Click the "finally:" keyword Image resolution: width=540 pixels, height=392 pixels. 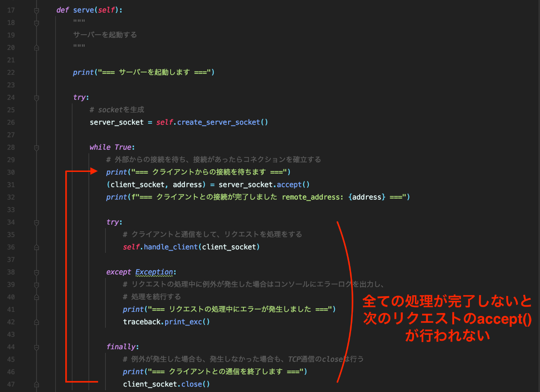coord(123,347)
